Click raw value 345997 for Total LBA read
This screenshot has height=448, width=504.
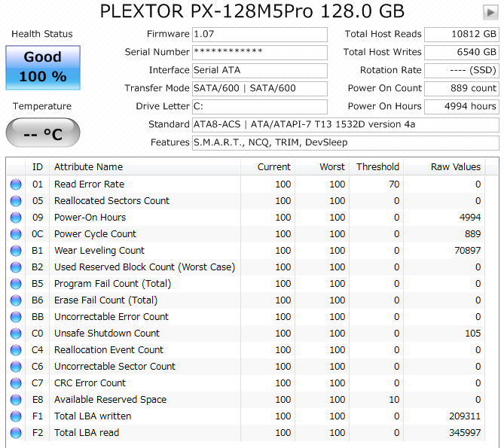(x=465, y=433)
